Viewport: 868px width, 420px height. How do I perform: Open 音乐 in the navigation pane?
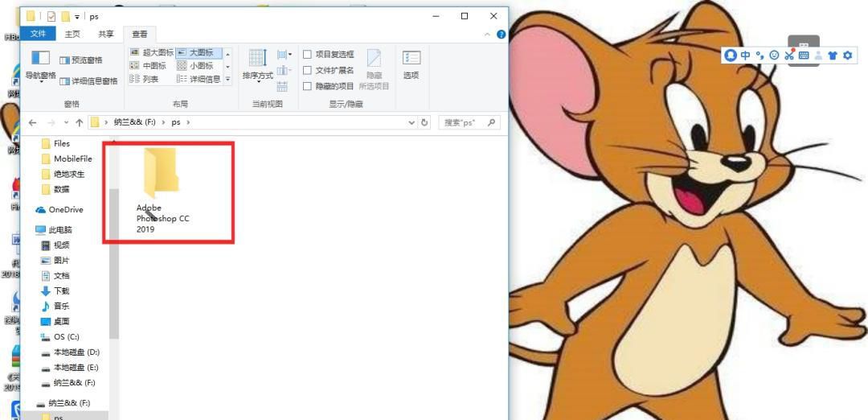pos(55,307)
